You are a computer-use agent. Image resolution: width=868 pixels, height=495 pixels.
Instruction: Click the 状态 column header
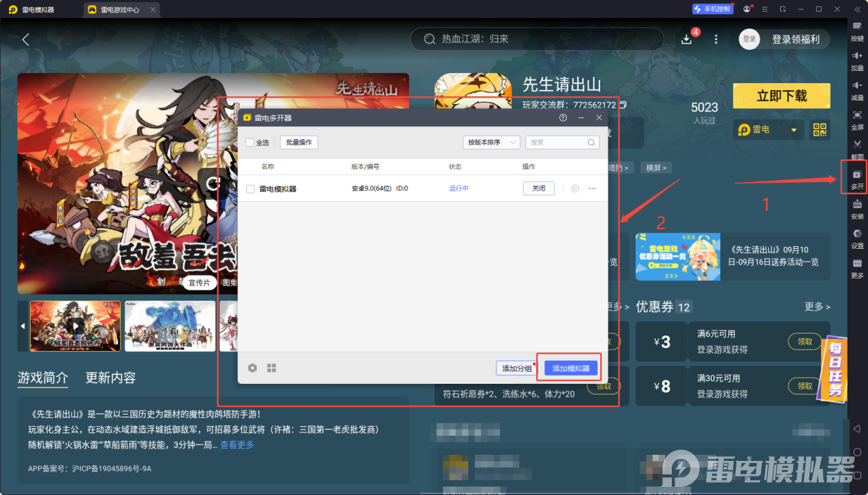455,166
